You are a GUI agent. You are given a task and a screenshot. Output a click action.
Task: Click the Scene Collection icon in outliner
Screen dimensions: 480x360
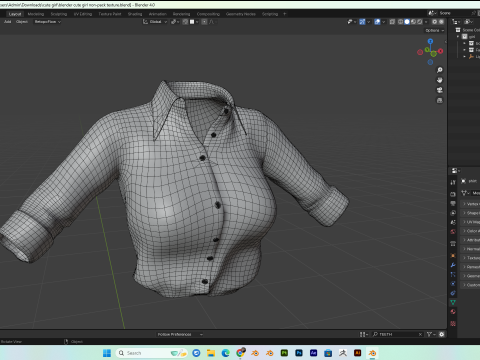[x=458, y=30]
